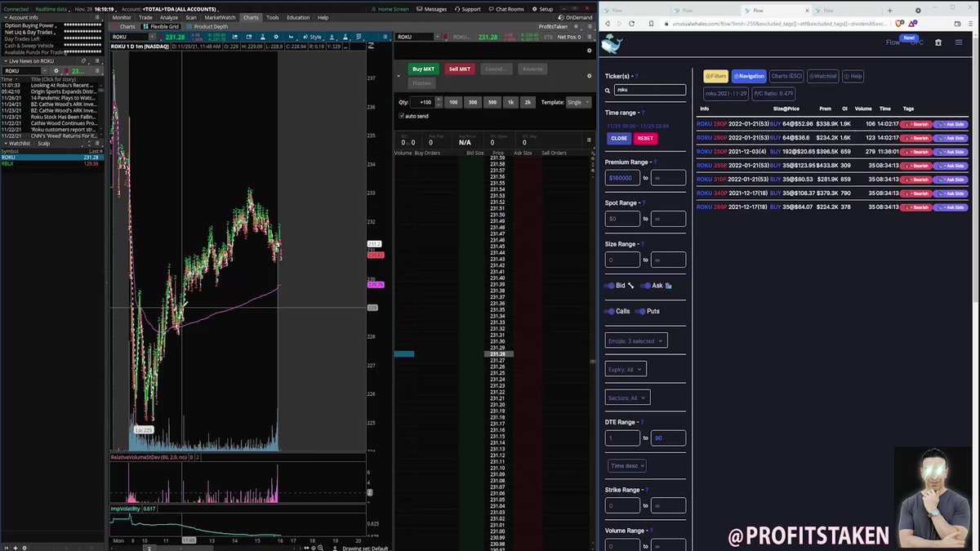Open Time desc sort dropdown
980x551 pixels.
627,465
